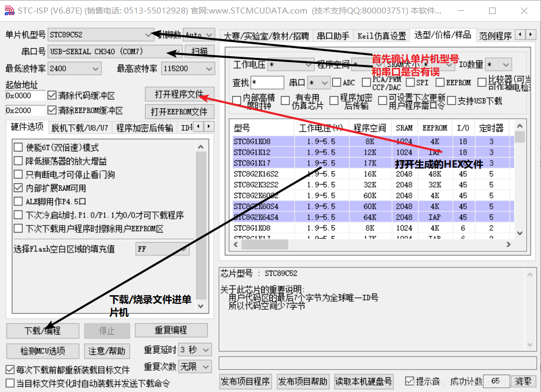Switch to 范例程序 tab
541x392 pixels.
(x=495, y=36)
